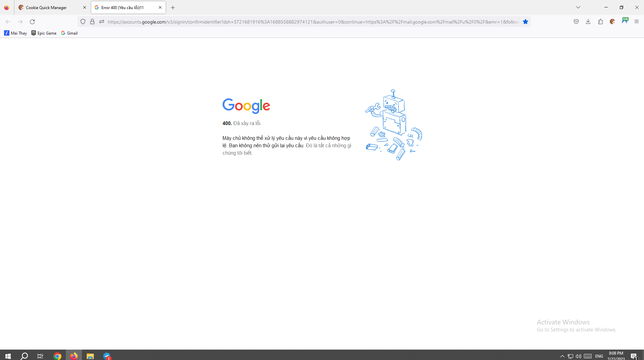Viewport: 644px width, 360px height.
Task: Open Cookie Quick Manager extension icon
Action: coord(612,22)
